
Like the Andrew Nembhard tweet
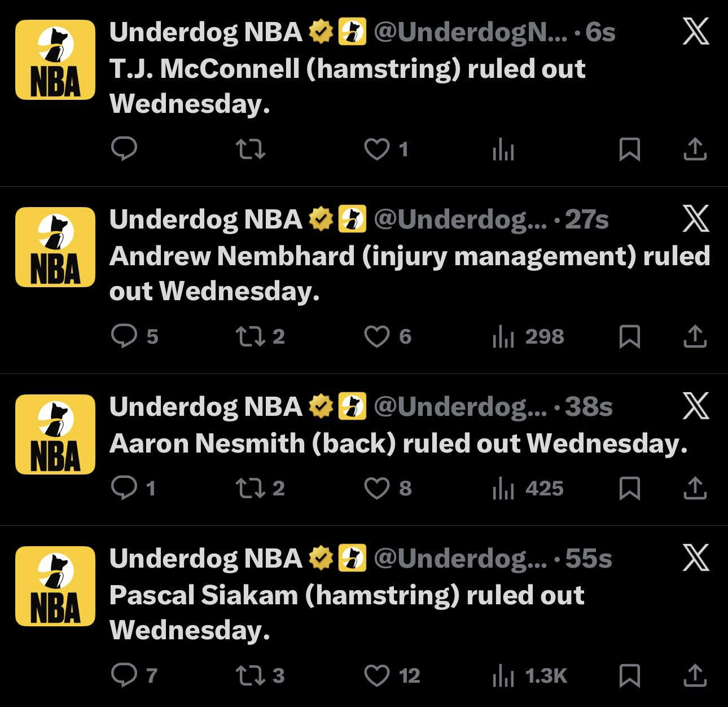tap(376, 337)
